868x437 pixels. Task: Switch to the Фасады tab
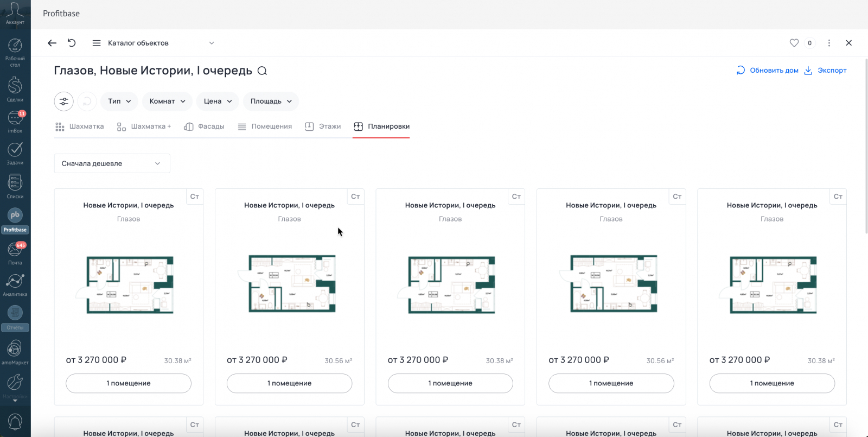click(x=205, y=126)
